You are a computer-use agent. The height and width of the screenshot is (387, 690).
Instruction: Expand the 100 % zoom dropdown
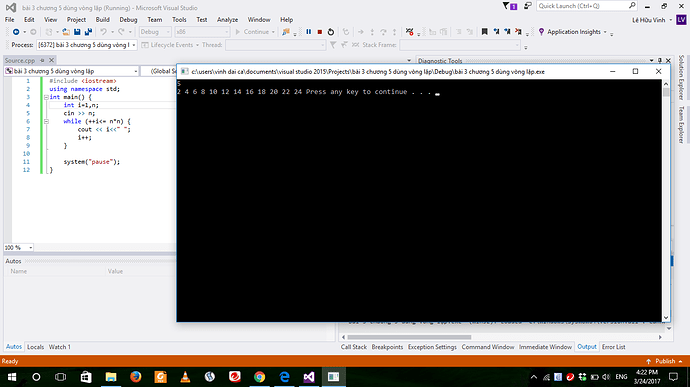[x=30, y=248]
